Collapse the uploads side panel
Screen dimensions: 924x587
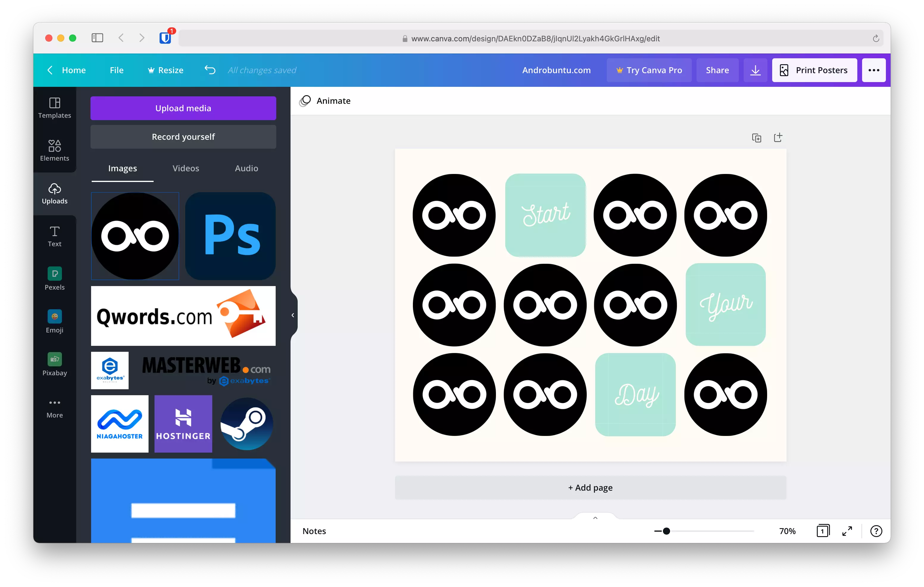[293, 315]
